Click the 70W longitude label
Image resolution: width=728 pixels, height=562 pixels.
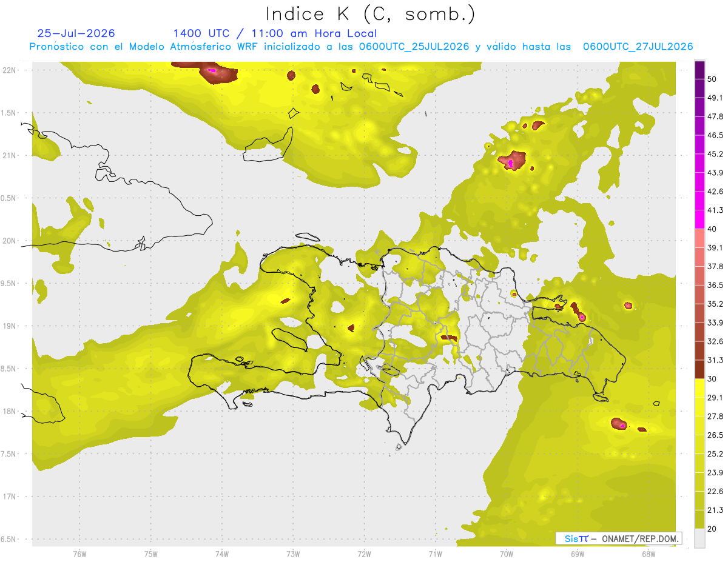click(x=507, y=554)
